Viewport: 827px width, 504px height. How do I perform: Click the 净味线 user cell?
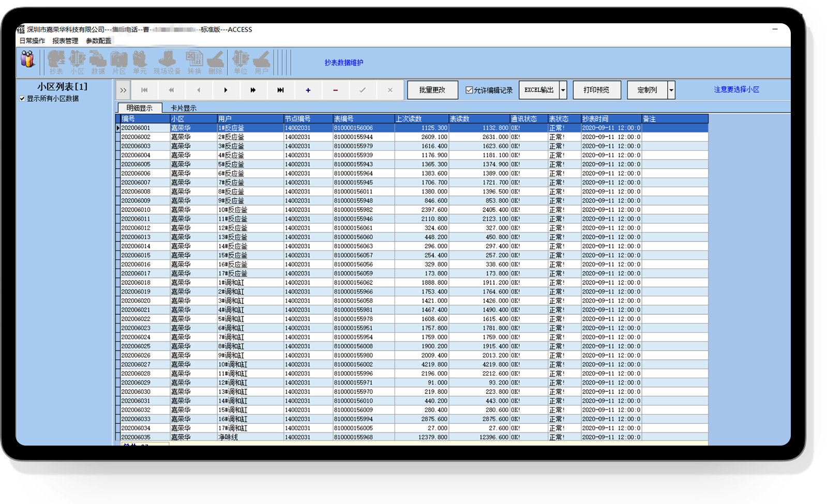point(250,437)
